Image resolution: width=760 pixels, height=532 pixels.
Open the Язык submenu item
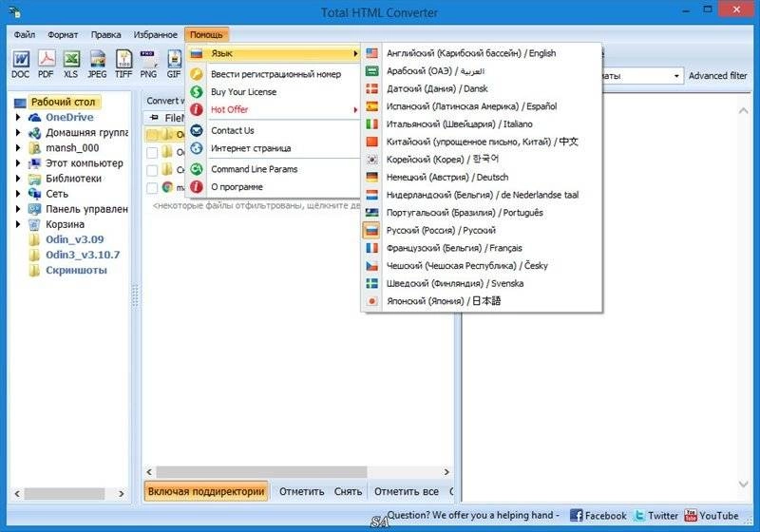[274, 53]
